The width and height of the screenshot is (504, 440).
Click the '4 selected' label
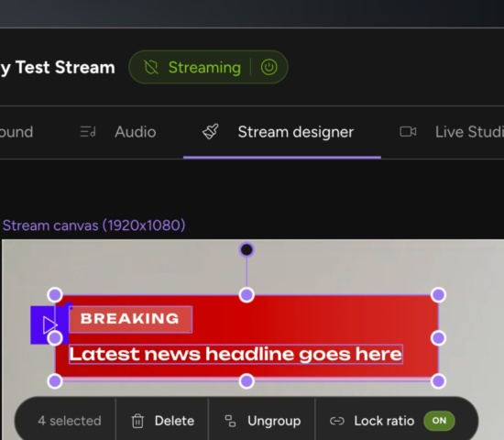coord(70,421)
